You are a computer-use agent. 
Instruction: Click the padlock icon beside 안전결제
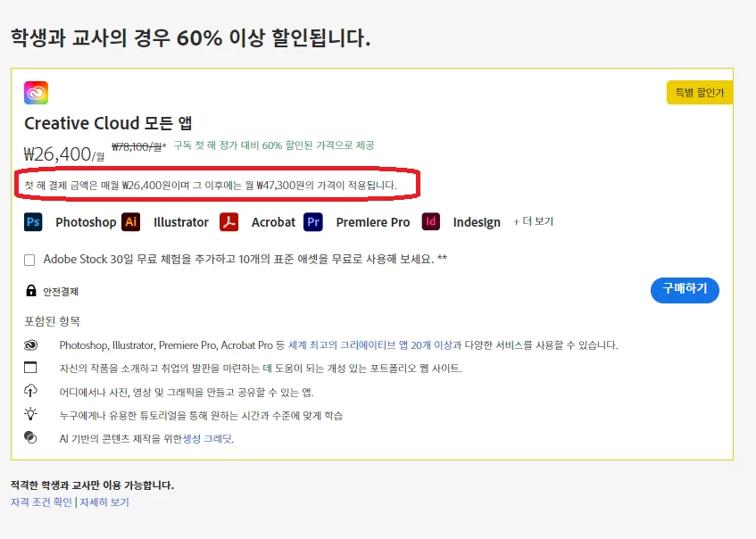[31, 290]
